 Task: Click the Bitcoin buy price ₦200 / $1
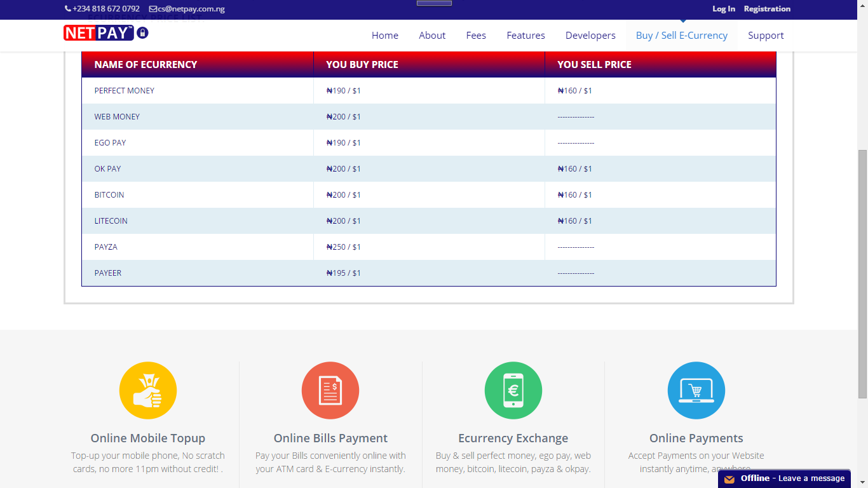(x=343, y=195)
